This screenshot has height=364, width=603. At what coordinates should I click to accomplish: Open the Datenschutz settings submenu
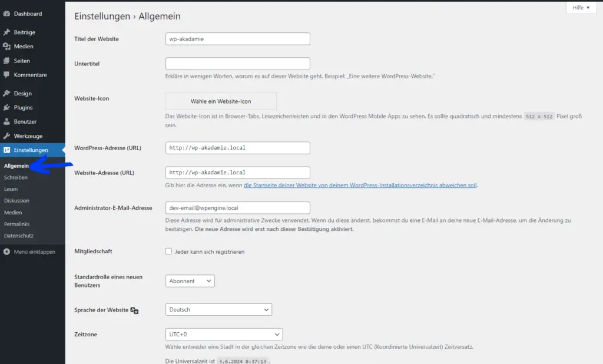click(x=19, y=236)
